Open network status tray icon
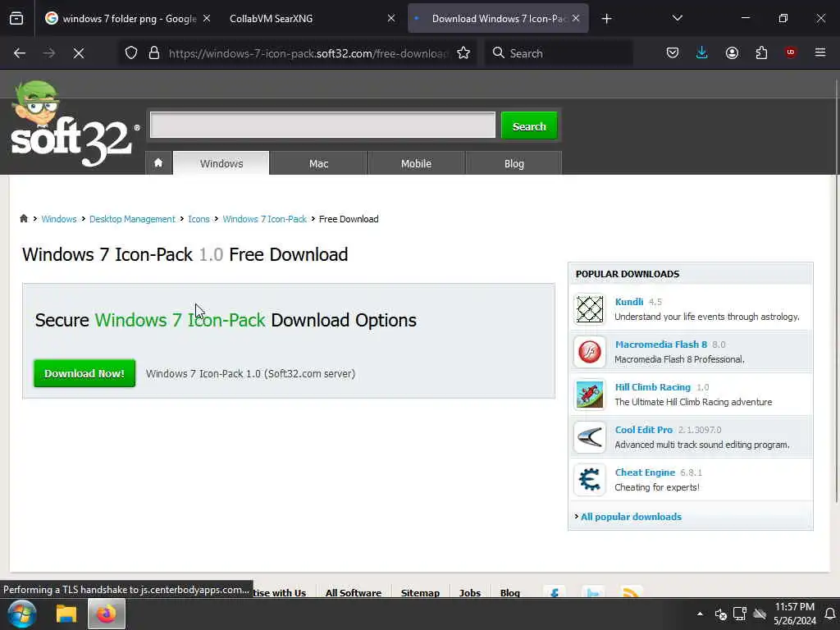 point(740,614)
